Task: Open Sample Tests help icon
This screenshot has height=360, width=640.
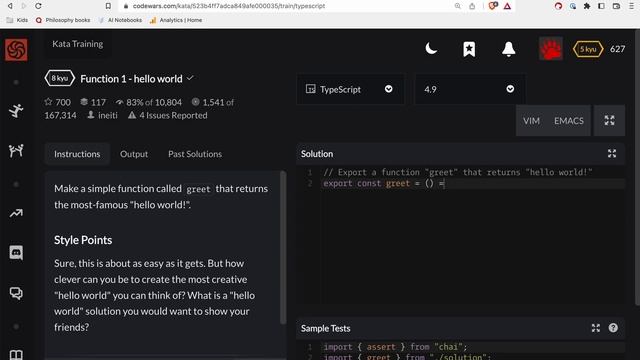Action: 613,328
